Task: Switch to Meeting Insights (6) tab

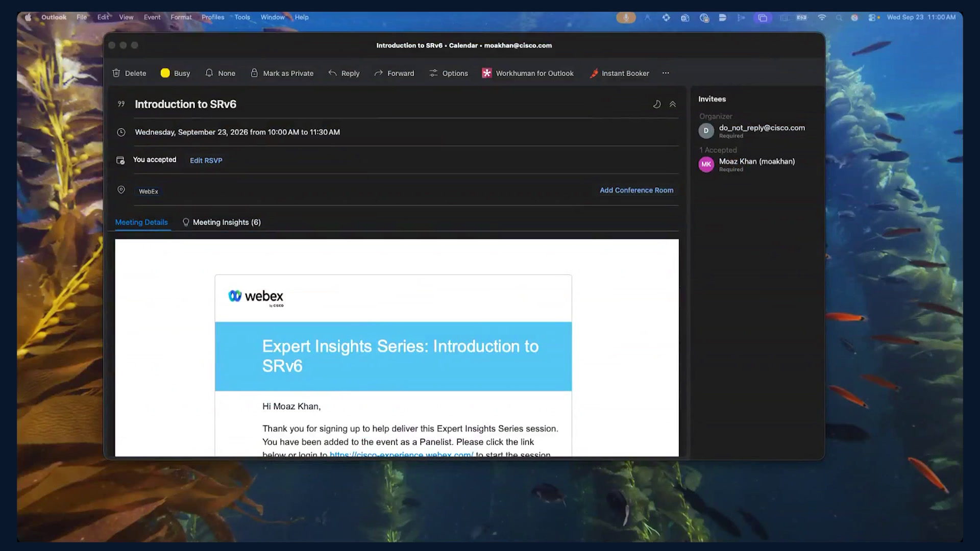Action: coord(222,222)
